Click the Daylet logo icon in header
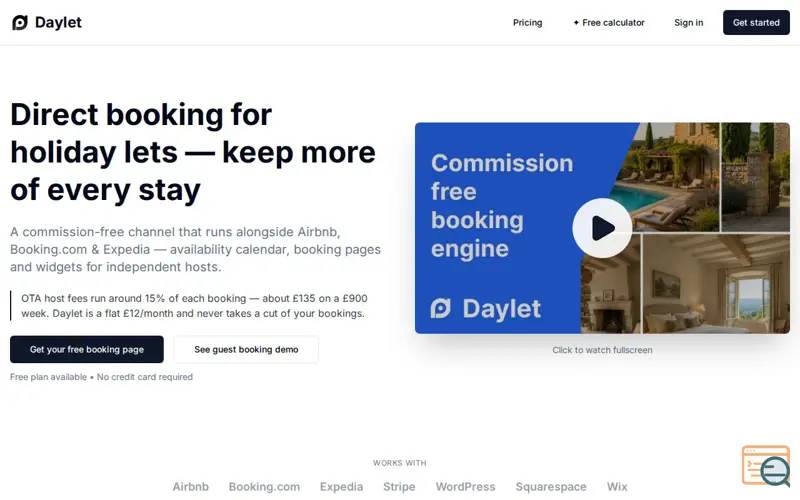Image resolution: width=800 pixels, height=500 pixels. [20, 22]
